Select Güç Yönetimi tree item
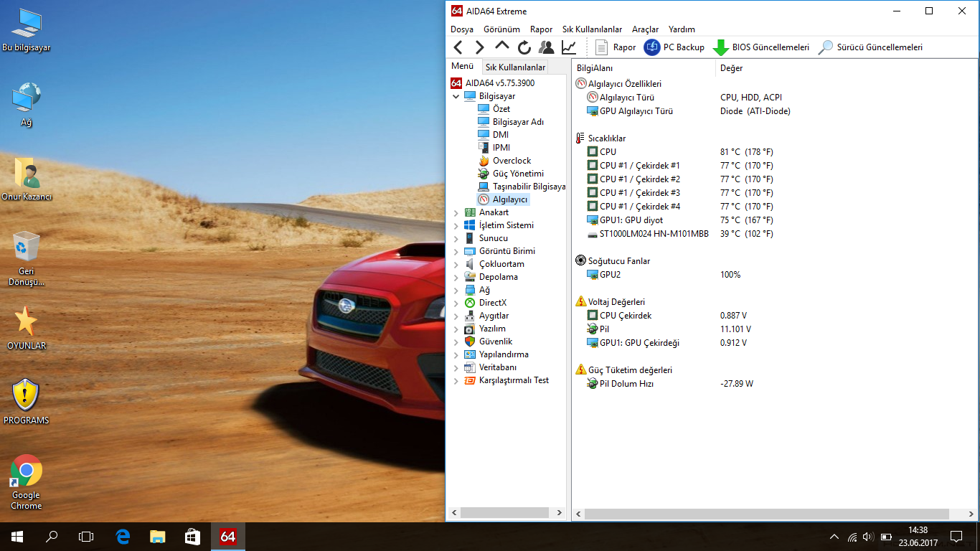The width and height of the screenshot is (980, 551). click(x=517, y=174)
